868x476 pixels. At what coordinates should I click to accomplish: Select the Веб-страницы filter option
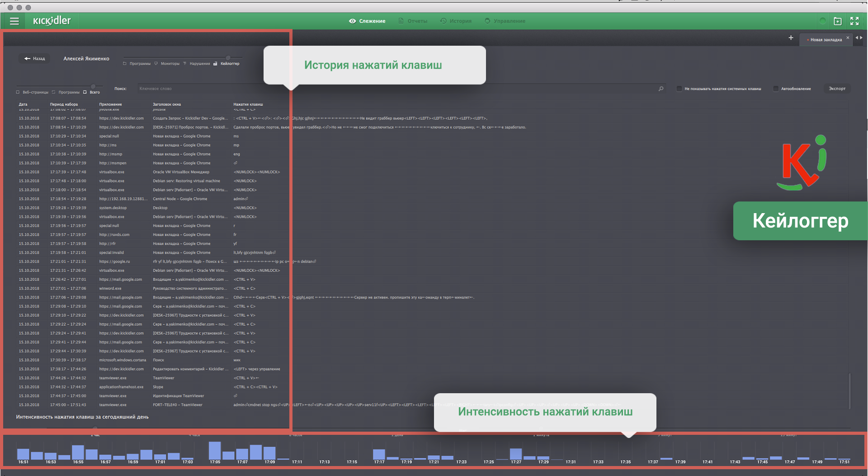click(x=32, y=92)
